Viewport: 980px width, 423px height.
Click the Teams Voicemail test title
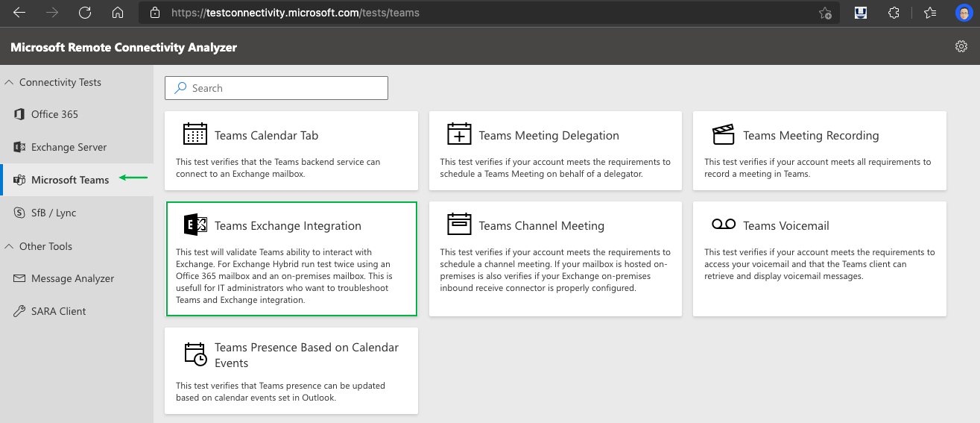point(785,225)
